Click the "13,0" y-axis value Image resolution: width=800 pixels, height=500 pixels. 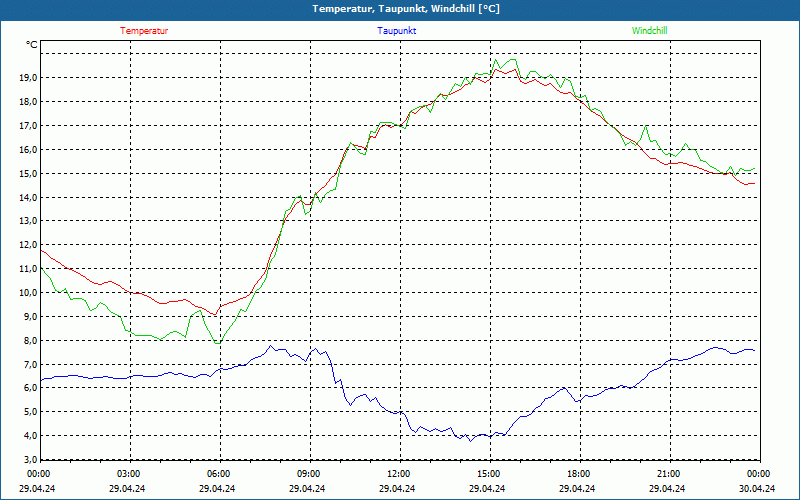[x=28, y=221]
